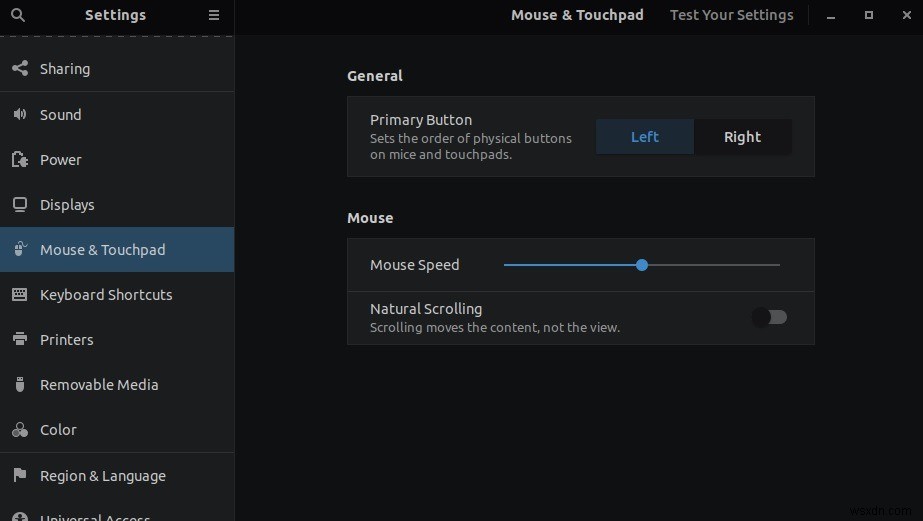
Task: Click the Mouse Speed slider handle
Action: [642, 265]
